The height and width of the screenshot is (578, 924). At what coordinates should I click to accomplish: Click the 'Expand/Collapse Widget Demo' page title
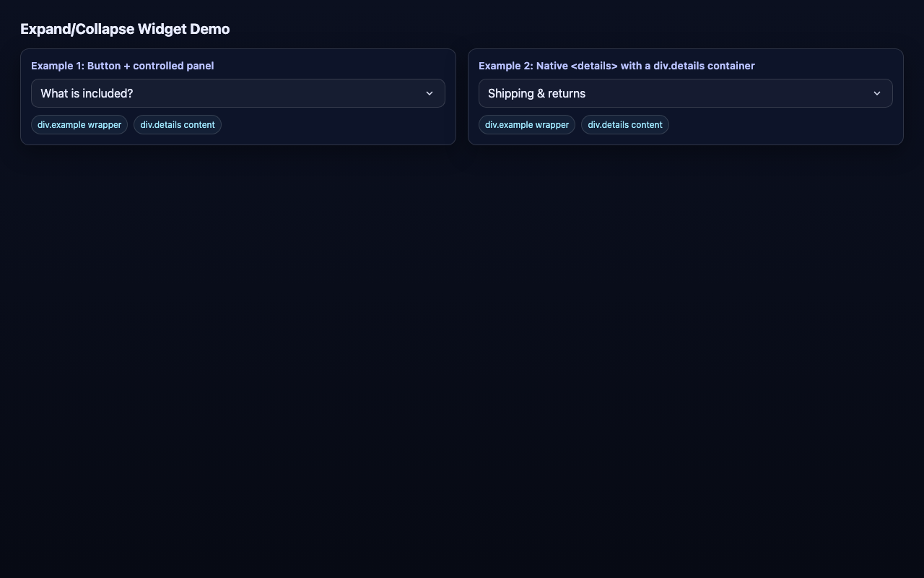pos(124,29)
